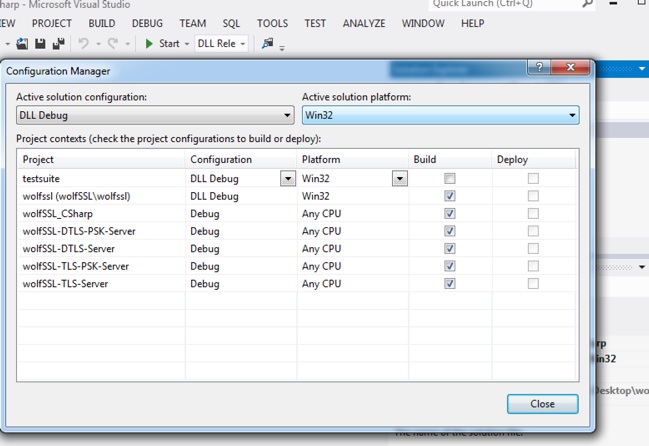Viewport: 649px width, 446px height.
Task: Select the wolfSSL_CSharp project name
Action: [x=58, y=213]
